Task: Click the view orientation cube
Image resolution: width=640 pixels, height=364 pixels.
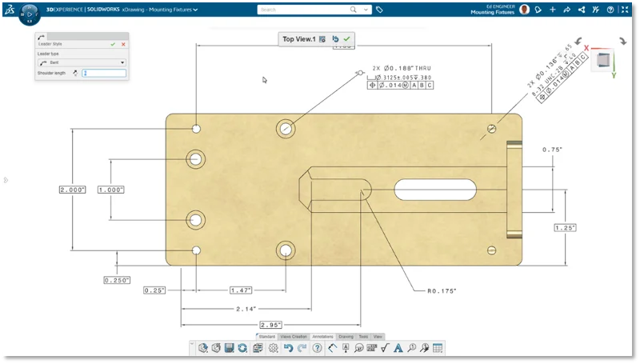Action: [x=606, y=58]
